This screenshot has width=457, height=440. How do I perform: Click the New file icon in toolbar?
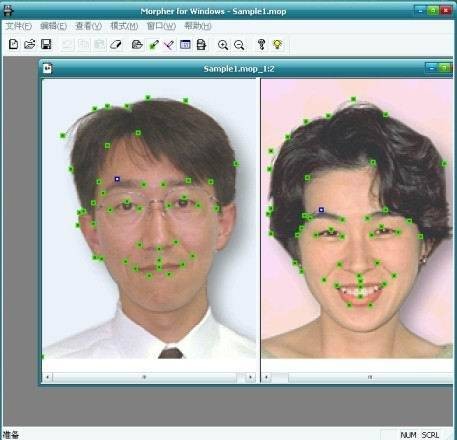13,44
